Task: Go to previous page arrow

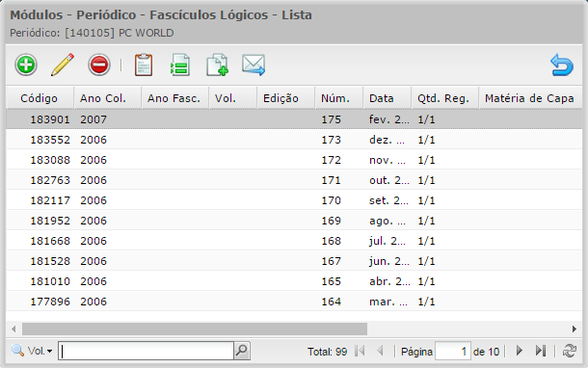Action: click(x=380, y=351)
